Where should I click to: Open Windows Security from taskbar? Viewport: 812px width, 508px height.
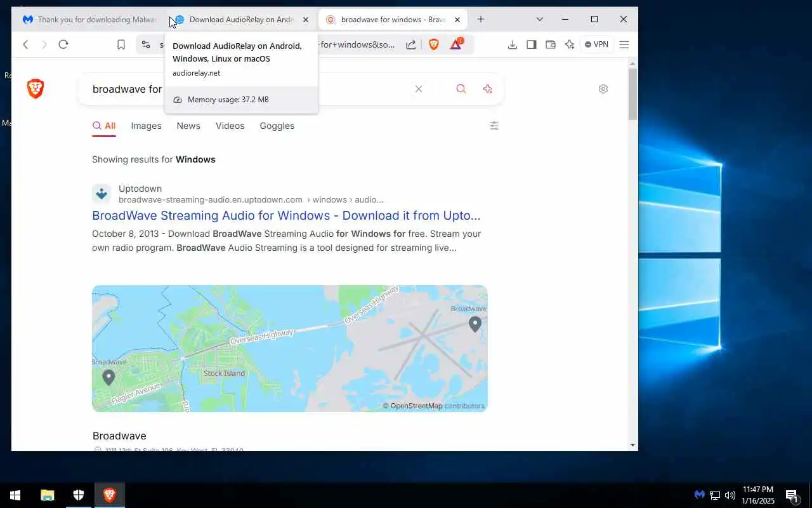click(x=79, y=495)
